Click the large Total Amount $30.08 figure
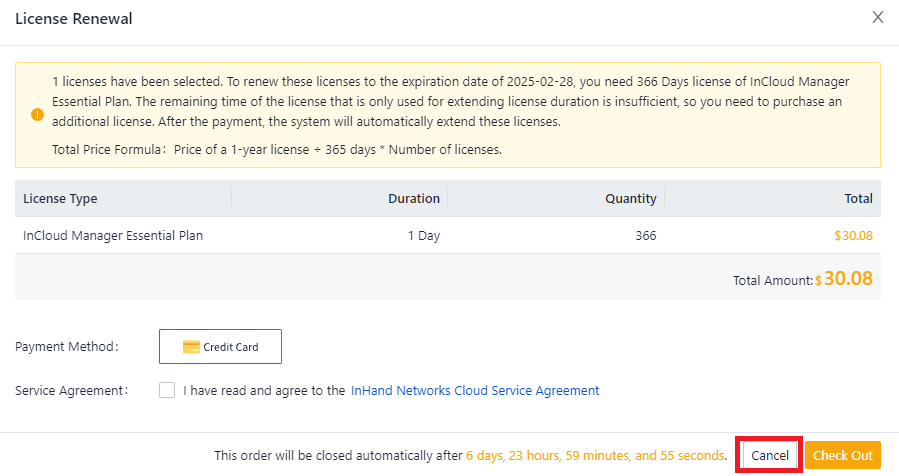 pos(847,279)
